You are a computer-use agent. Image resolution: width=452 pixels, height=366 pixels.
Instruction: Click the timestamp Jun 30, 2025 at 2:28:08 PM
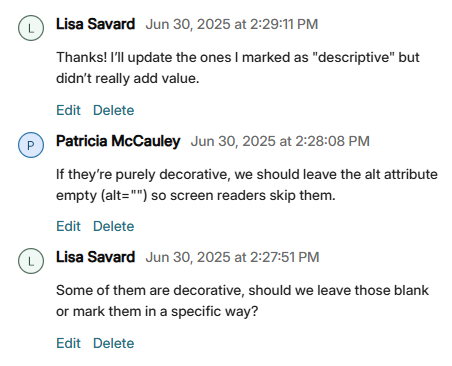point(280,141)
